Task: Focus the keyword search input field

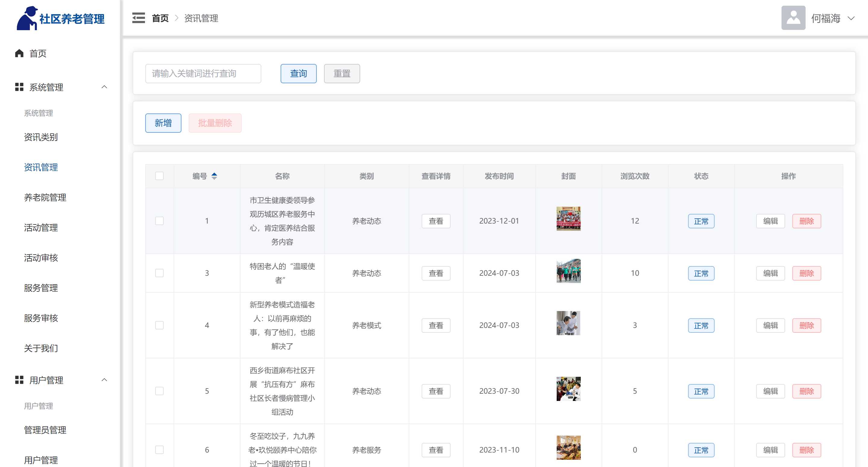Action: tap(203, 74)
